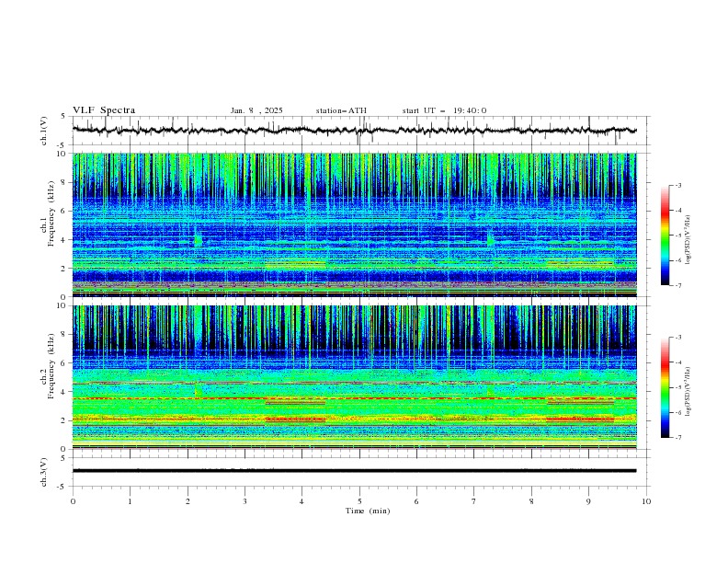Screen dimensions: 728x563
Task: Click the "-7" label on ch.2 colorbar
Action: point(678,437)
